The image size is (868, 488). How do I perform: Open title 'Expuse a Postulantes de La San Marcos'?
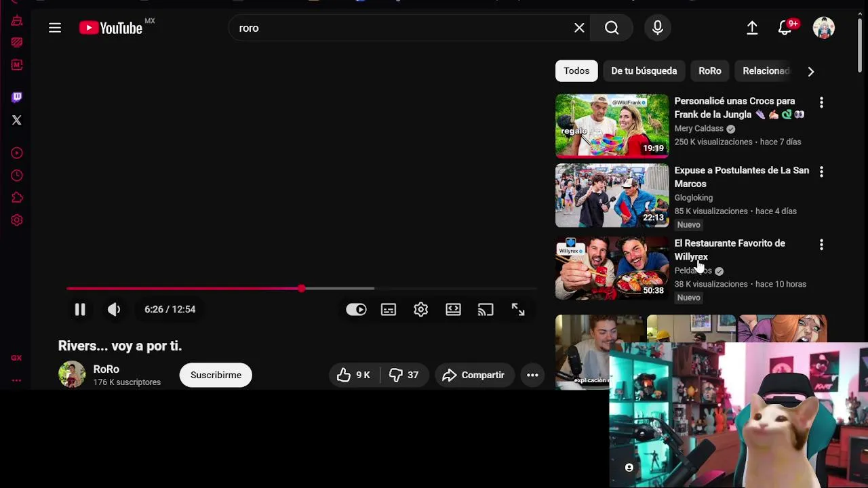741,177
